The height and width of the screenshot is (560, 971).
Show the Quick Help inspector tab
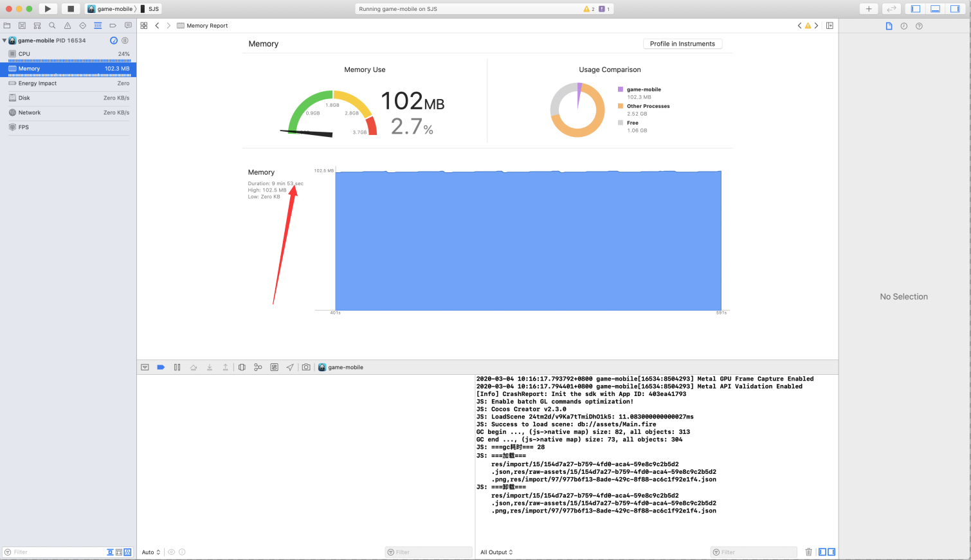click(919, 26)
